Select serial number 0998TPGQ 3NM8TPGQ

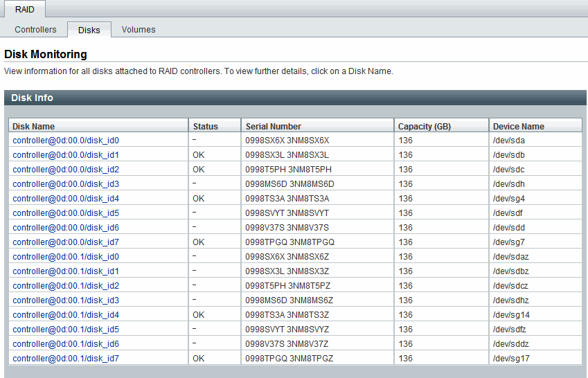click(x=290, y=242)
